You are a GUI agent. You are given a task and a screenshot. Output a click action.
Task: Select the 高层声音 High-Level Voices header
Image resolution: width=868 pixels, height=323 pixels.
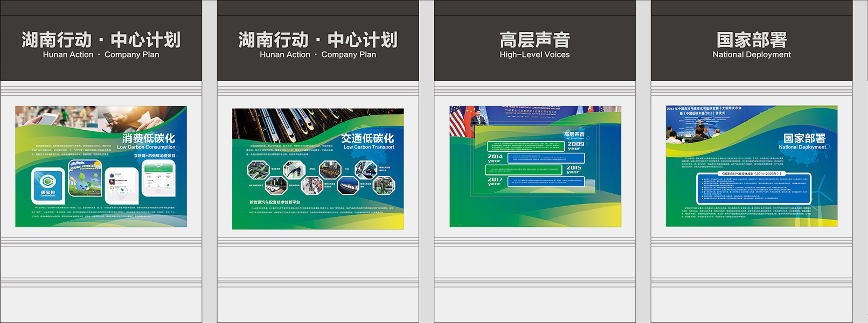tap(534, 45)
